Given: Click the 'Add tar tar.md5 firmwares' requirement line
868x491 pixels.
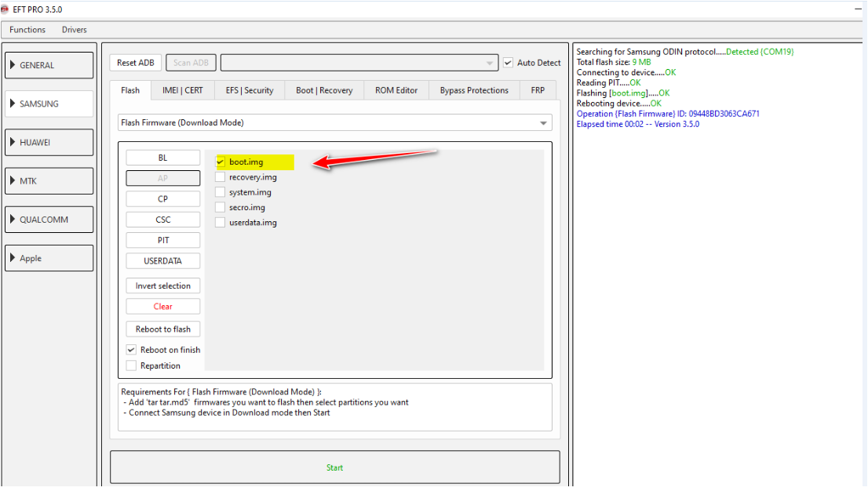Looking at the screenshot, I should pyautogui.click(x=266, y=402).
